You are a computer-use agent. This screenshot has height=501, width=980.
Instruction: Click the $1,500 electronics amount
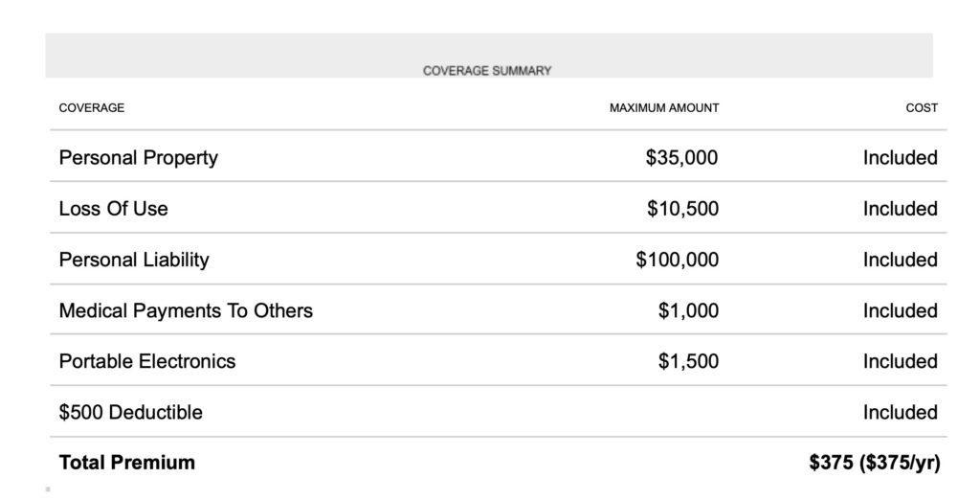(x=688, y=361)
